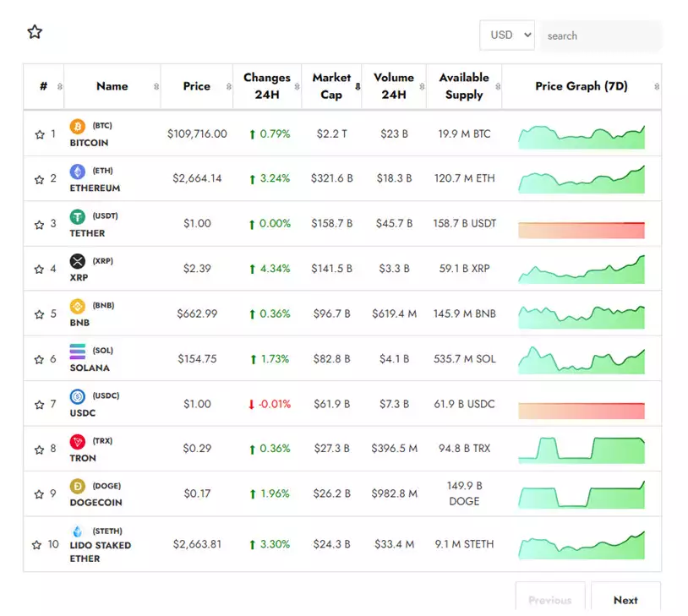Click XRP 24H change 4.34%
The width and height of the screenshot is (688, 616).
click(270, 269)
